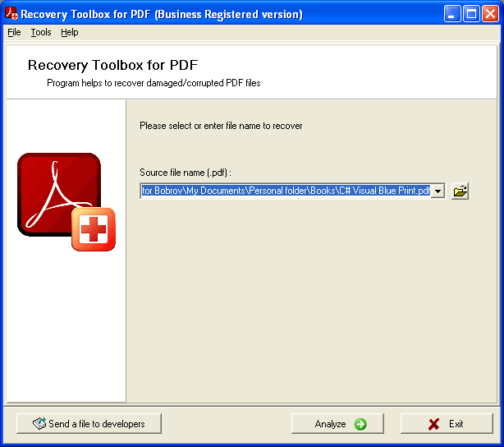Click the Analyze button
Screen dimensions: 504x447
point(341,424)
